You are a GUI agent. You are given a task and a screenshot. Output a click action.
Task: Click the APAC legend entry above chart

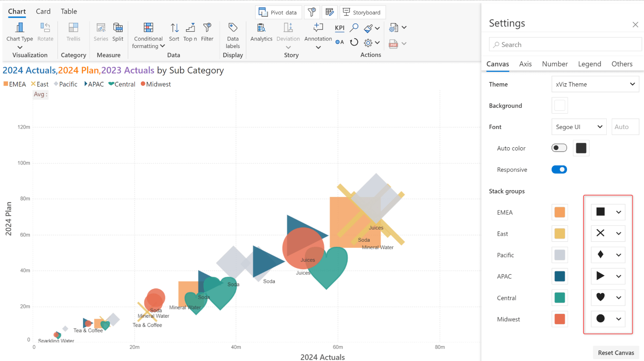[94, 84]
